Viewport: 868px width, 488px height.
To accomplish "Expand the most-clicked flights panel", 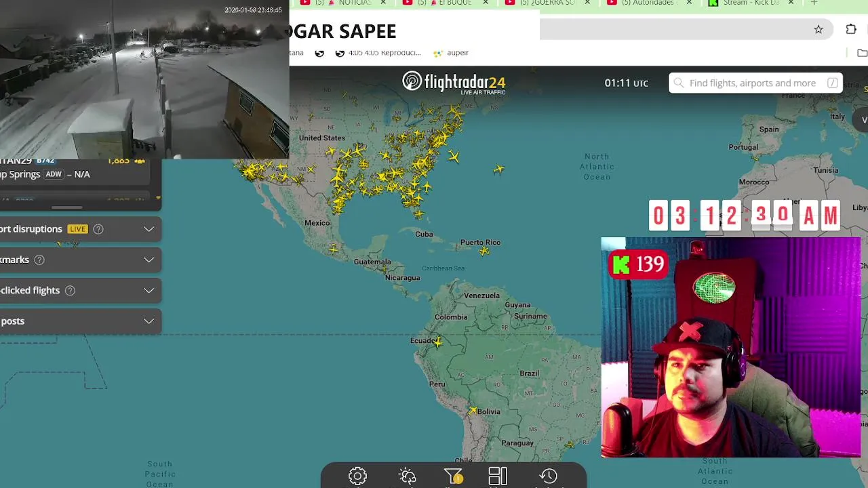I will click(x=149, y=290).
